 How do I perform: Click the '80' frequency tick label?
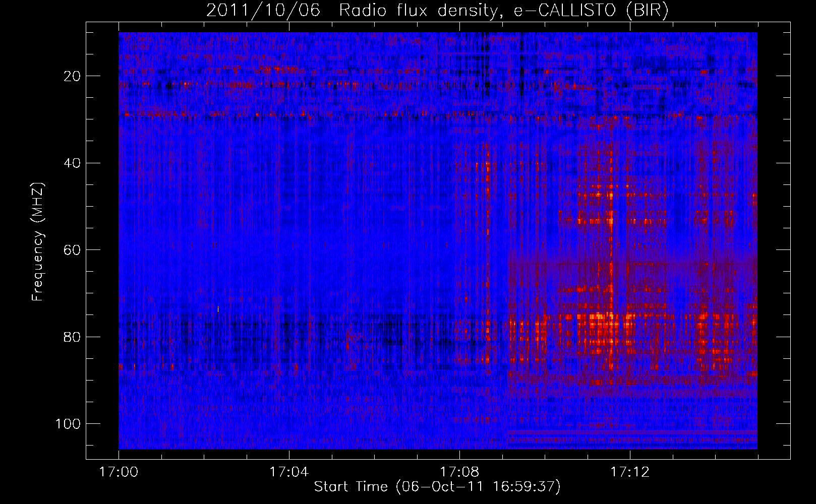tap(72, 337)
